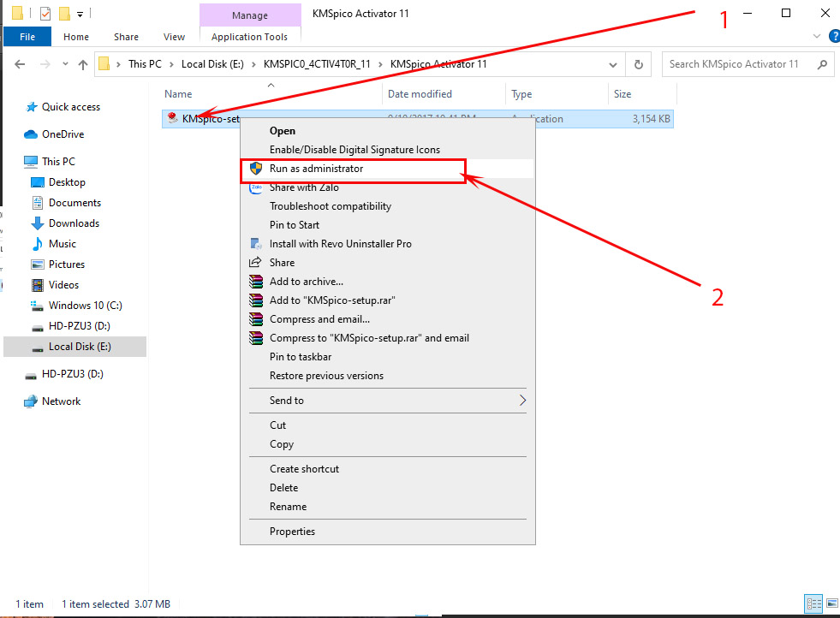Open Explorer help question mark icon
Viewport: 840px width, 618px height.
[834, 37]
